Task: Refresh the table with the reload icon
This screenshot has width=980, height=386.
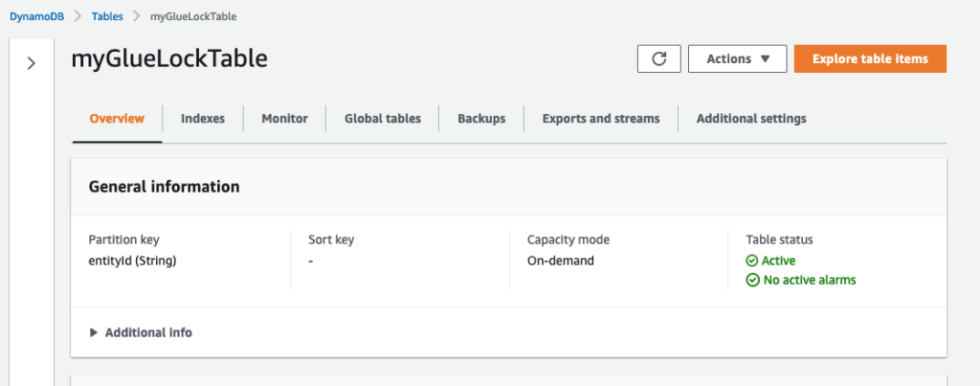Action: click(658, 58)
